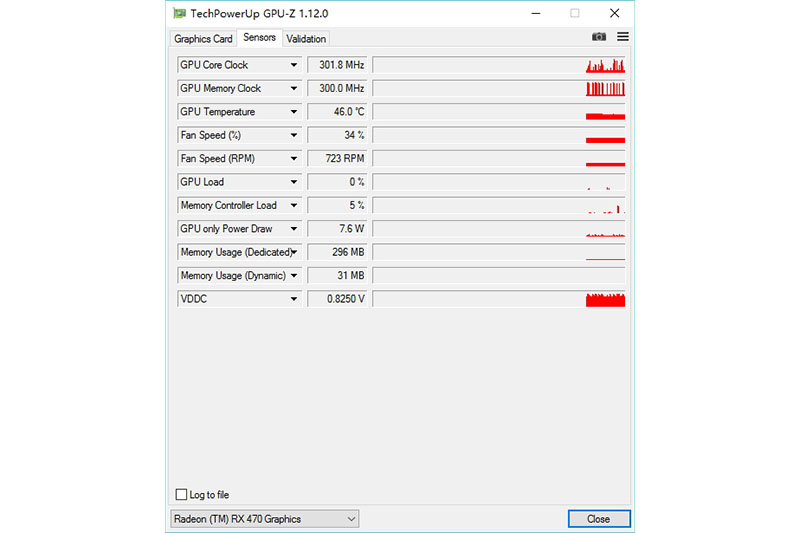Close the GPU-Z window with X
Image resolution: width=800 pixels, height=533 pixels.
click(614, 13)
